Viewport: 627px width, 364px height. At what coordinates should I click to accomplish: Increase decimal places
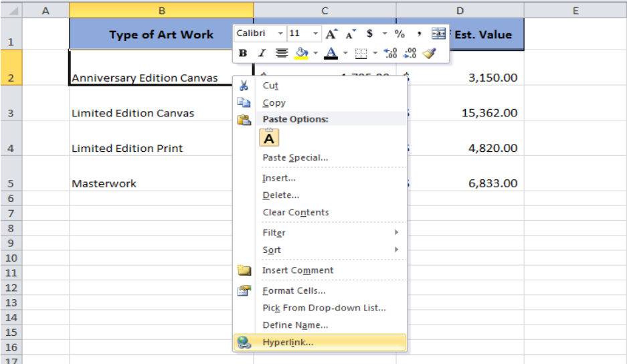click(x=390, y=54)
